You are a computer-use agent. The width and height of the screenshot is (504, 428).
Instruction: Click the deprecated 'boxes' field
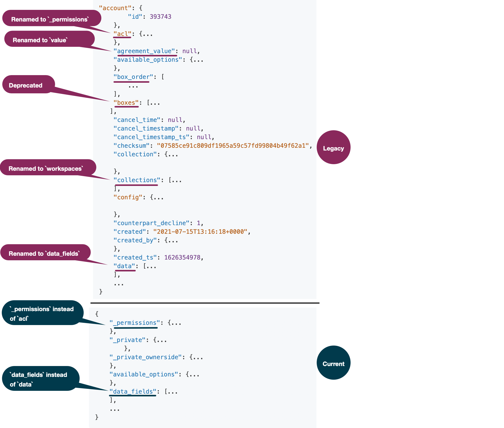[x=126, y=102]
